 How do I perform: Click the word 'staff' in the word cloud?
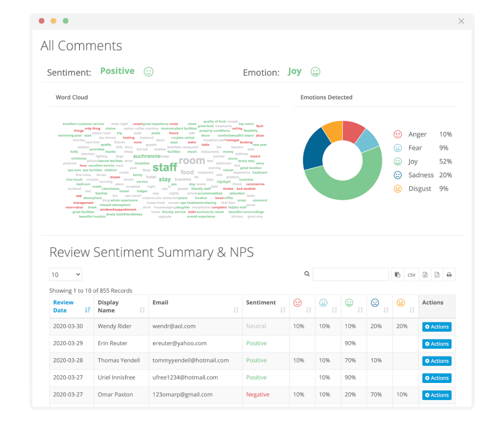click(165, 167)
